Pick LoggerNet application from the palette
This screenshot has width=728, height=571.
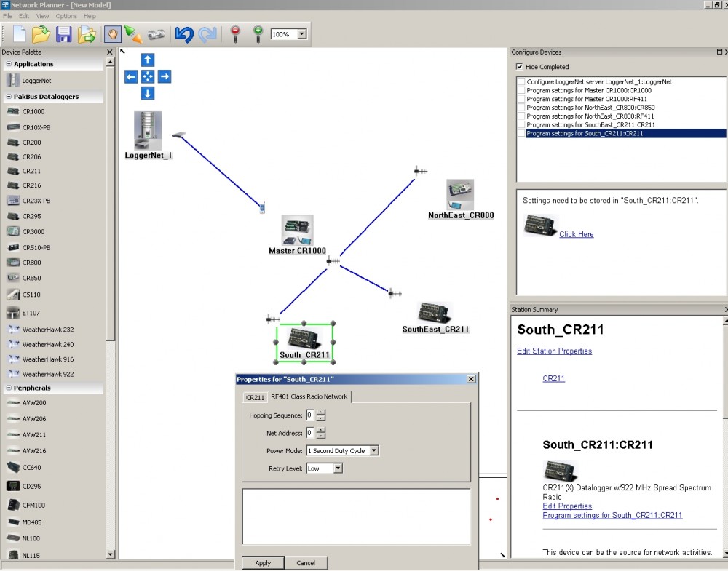click(36, 81)
